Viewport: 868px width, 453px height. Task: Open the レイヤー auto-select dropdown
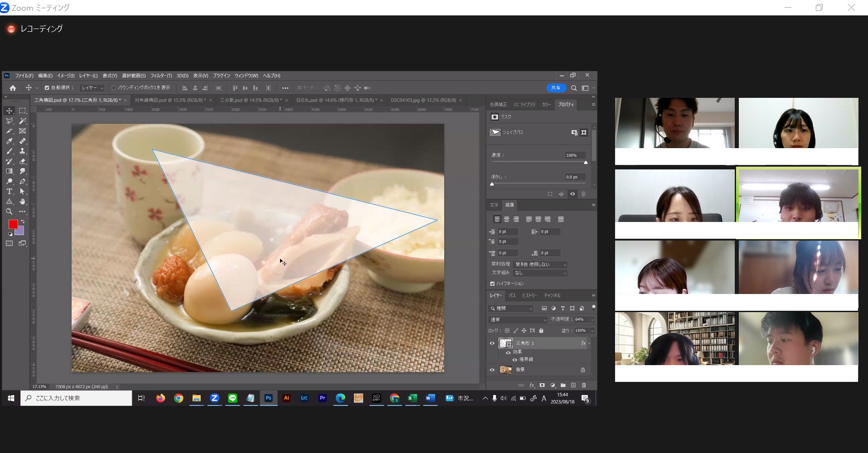(x=92, y=88)
